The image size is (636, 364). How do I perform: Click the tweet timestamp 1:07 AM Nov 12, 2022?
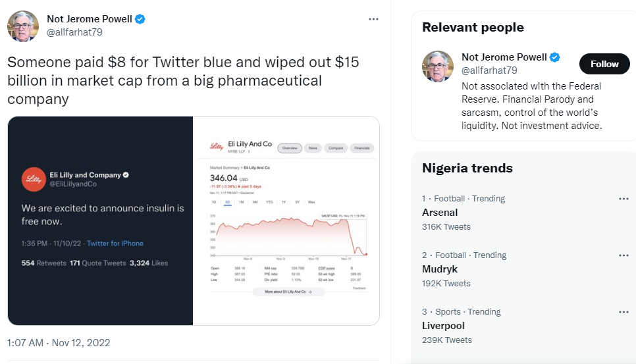tap(59, 342)
